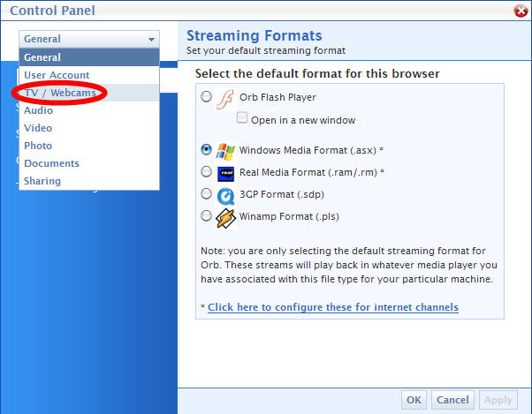
Task: Select Real Media Format (.ram/.rm) radio button
Action: pos(206,171)
